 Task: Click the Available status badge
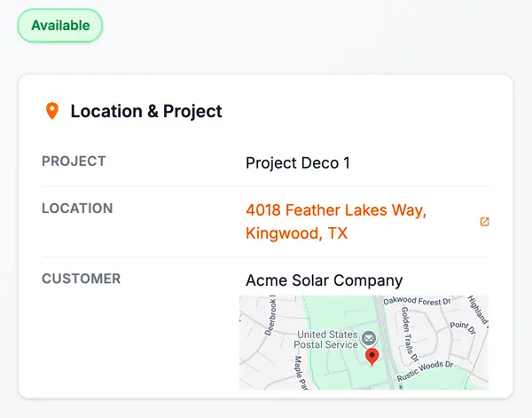coord(60,26)
